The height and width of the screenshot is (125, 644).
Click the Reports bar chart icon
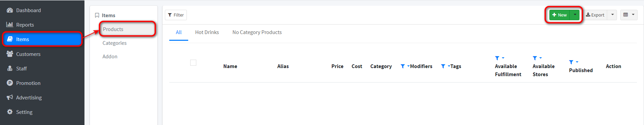[10, 25]
